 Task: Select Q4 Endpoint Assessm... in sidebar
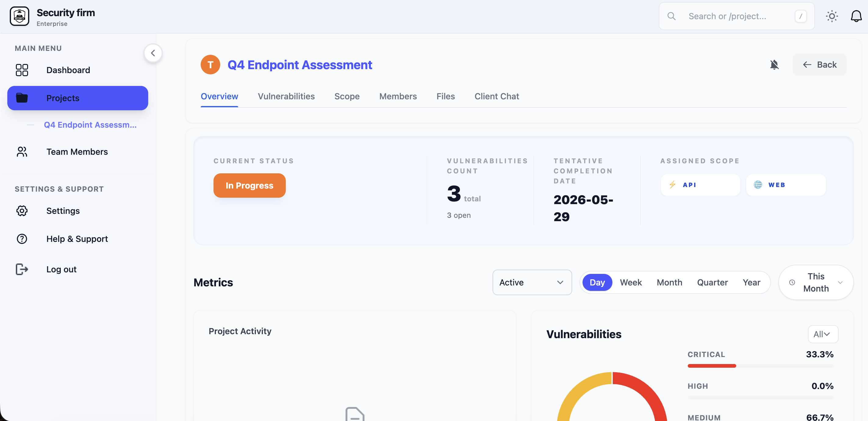point(90,125)
